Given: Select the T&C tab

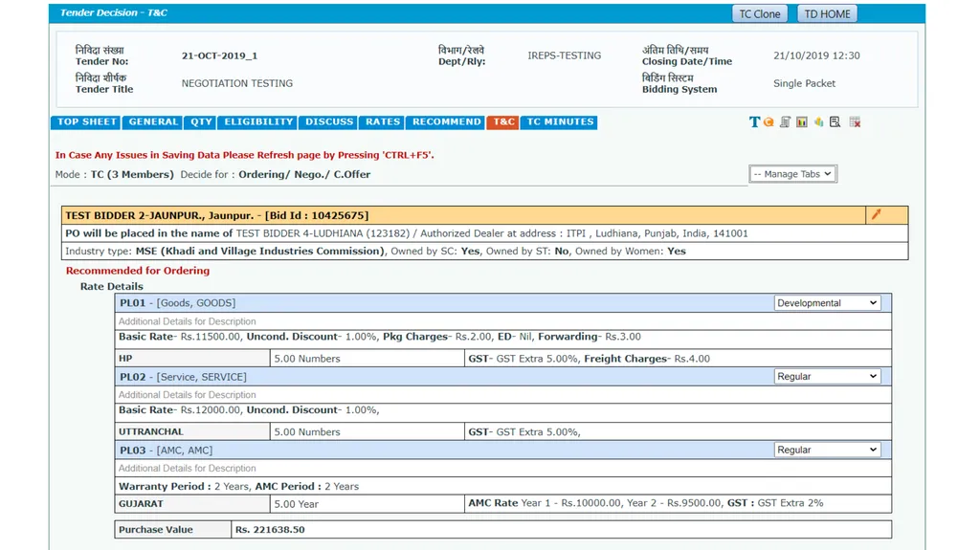Looking at the screenshot, I should pyautogui.click(x=503, y=121).
